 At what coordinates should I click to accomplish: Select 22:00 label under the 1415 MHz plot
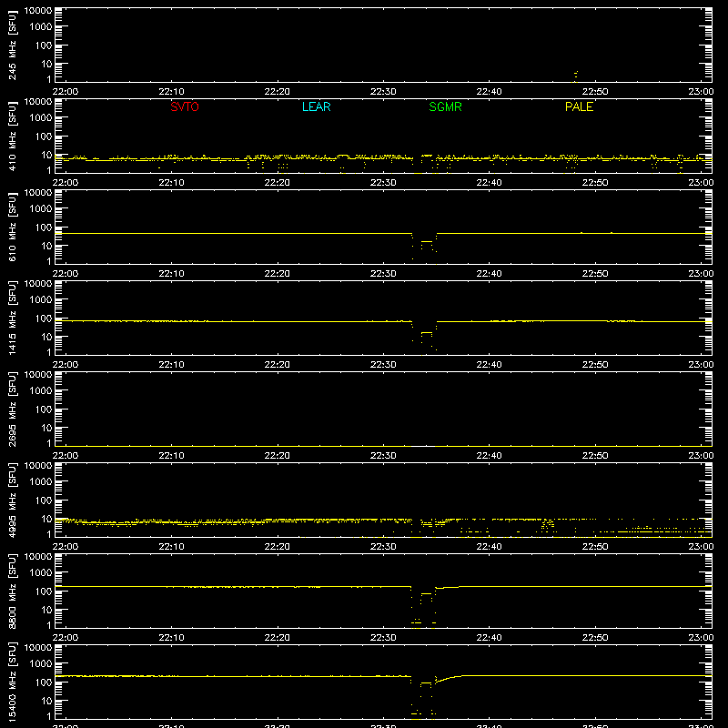[x=66, y=365]
